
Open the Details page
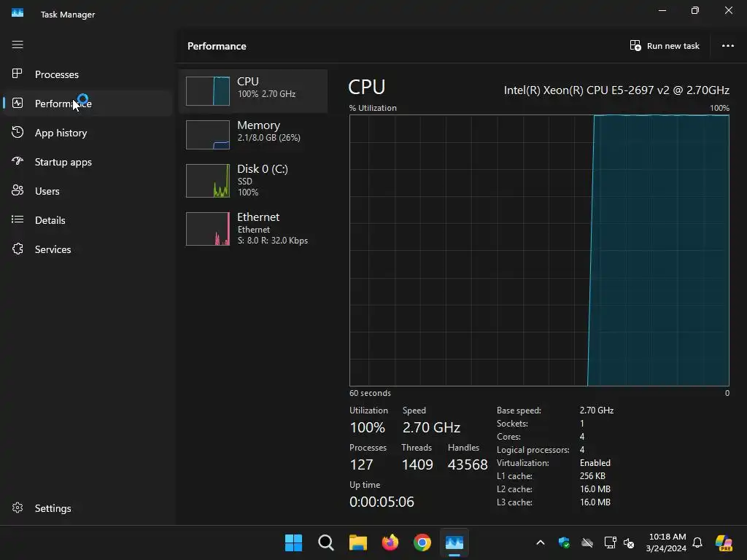click(x=50, y=220)
